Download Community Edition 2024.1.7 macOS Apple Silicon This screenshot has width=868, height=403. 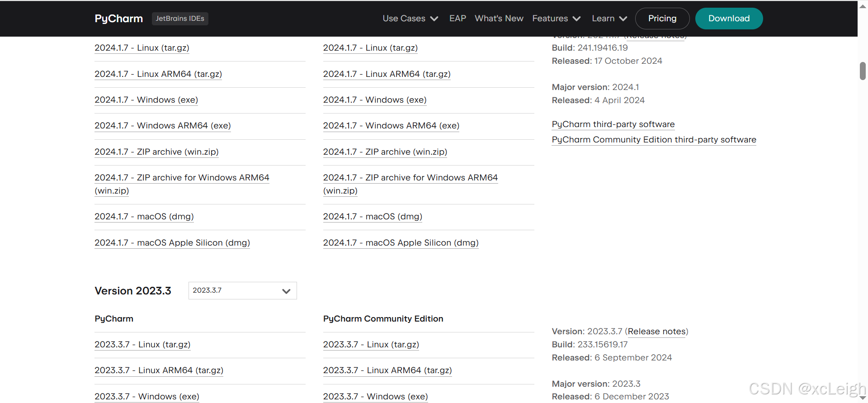(401, 243)
